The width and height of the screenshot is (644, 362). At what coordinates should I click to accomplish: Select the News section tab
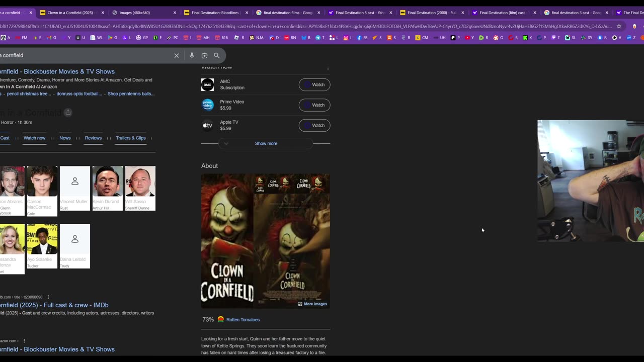click(65, 138)
